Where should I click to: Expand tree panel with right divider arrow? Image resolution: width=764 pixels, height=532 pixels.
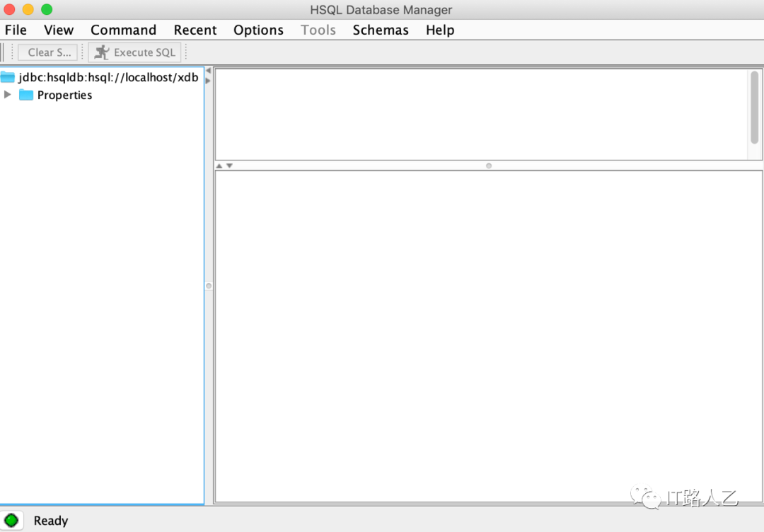click(208, 81)
